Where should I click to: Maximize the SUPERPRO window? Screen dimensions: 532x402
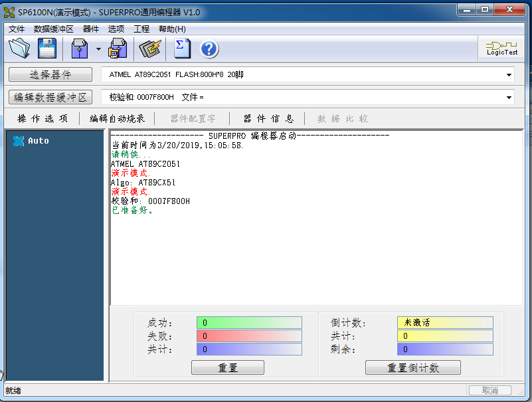485,10
